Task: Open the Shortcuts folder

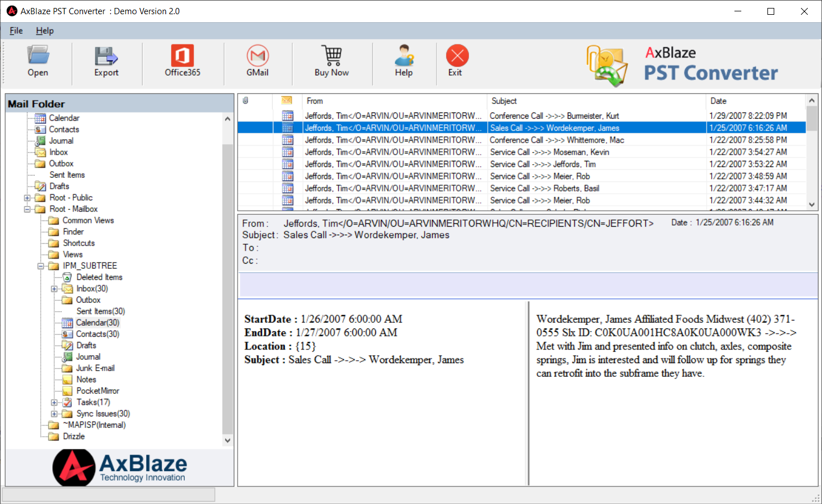Action: [x=79, y=243]
